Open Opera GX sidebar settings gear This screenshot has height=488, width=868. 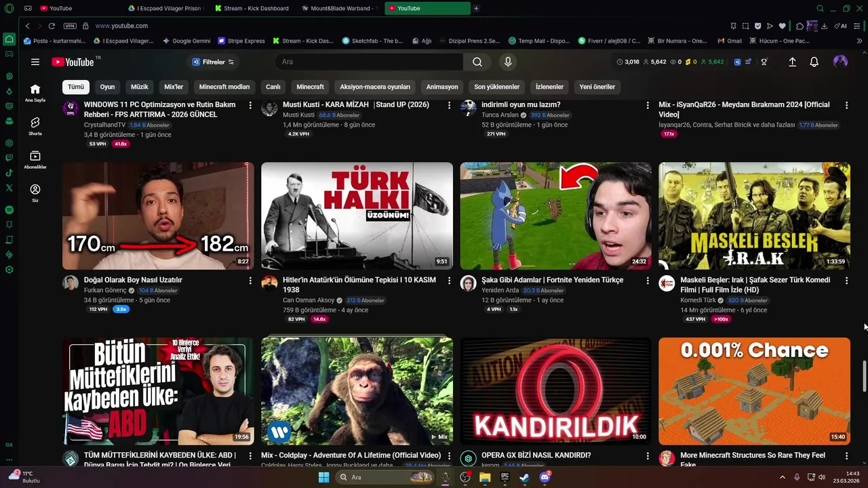tap(9, 270)
